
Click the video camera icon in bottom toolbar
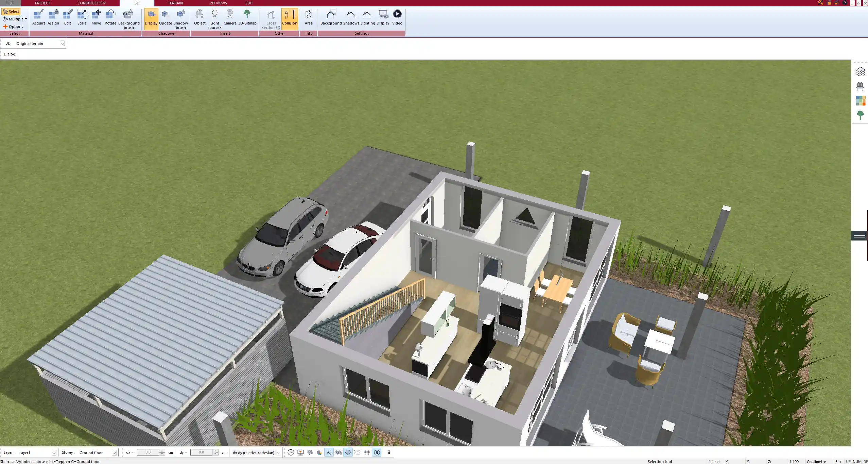coord(310,452)
